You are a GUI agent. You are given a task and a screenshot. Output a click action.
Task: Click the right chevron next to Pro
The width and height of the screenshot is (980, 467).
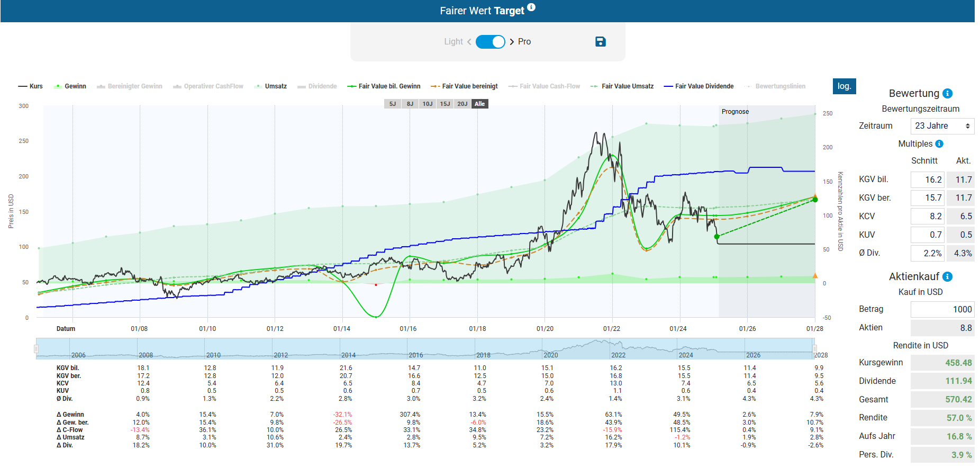[x=512, y=42]
